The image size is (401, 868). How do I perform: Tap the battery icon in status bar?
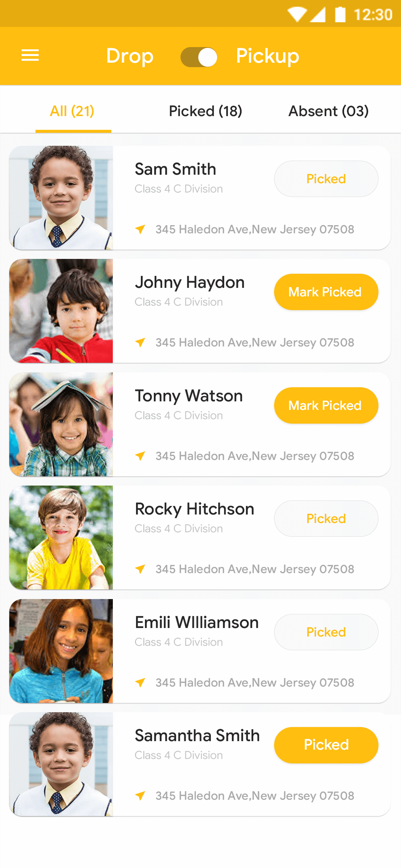[x=340, y=15]
